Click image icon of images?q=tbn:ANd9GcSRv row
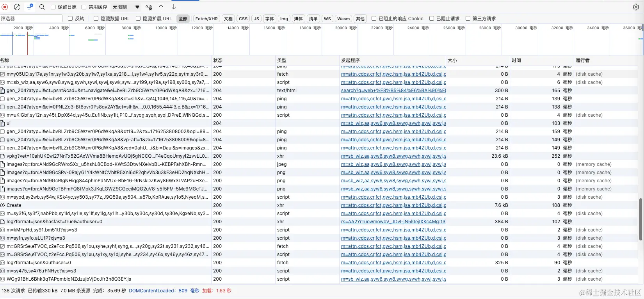The height and width of the screenshot is (299, 644). [x=3, y=173]
